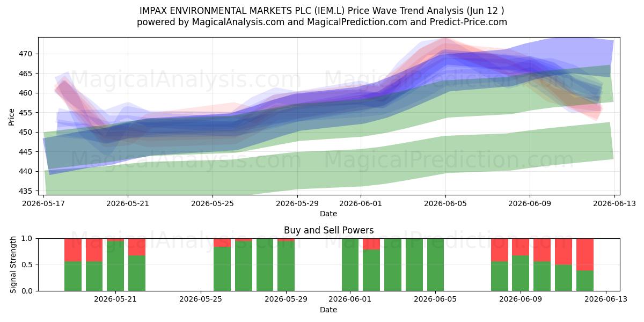Click the 460 price axis tick label
Screen dimensions: 644x322
coord(26,93)
